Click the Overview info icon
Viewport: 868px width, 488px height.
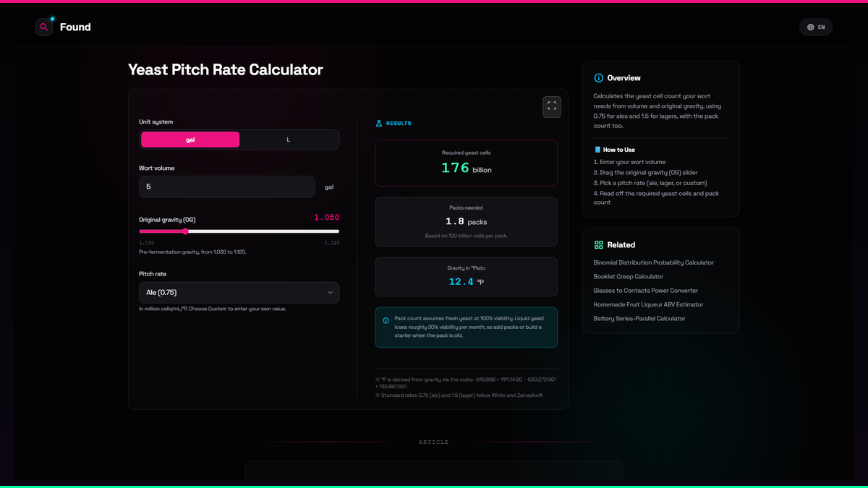598,78
